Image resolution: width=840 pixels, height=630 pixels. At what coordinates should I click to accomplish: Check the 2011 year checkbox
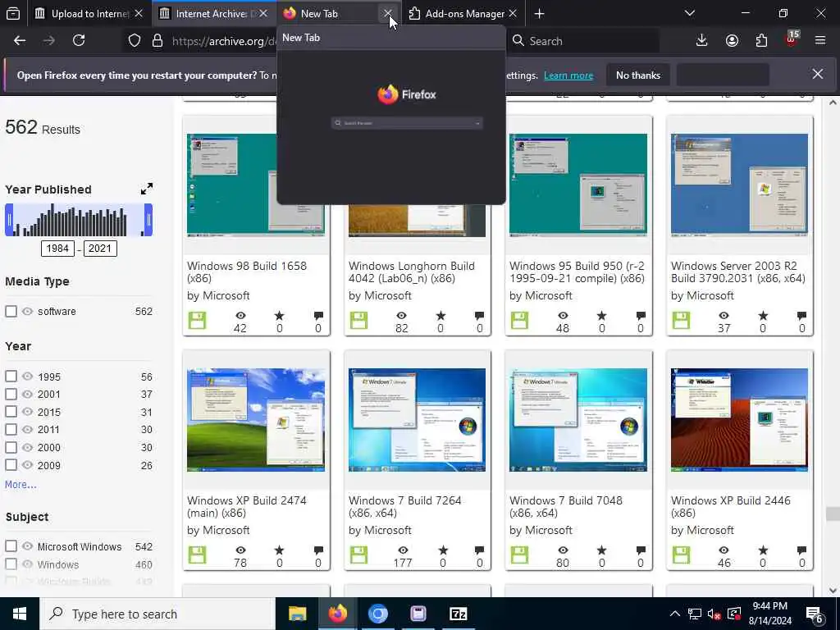pos(11,429)
